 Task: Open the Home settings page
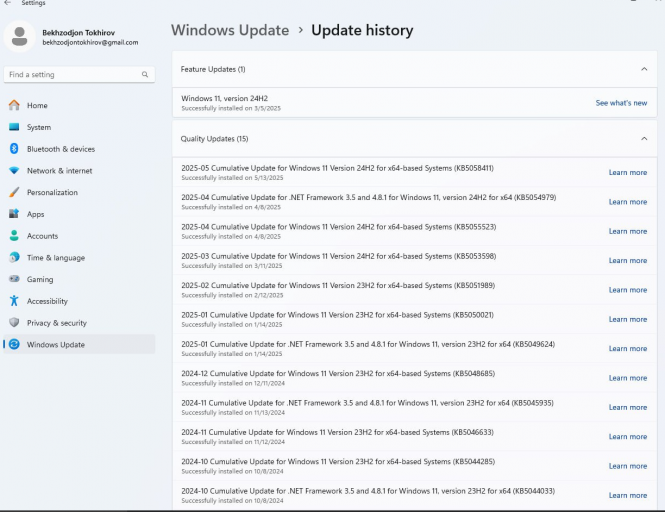[79, 105]
